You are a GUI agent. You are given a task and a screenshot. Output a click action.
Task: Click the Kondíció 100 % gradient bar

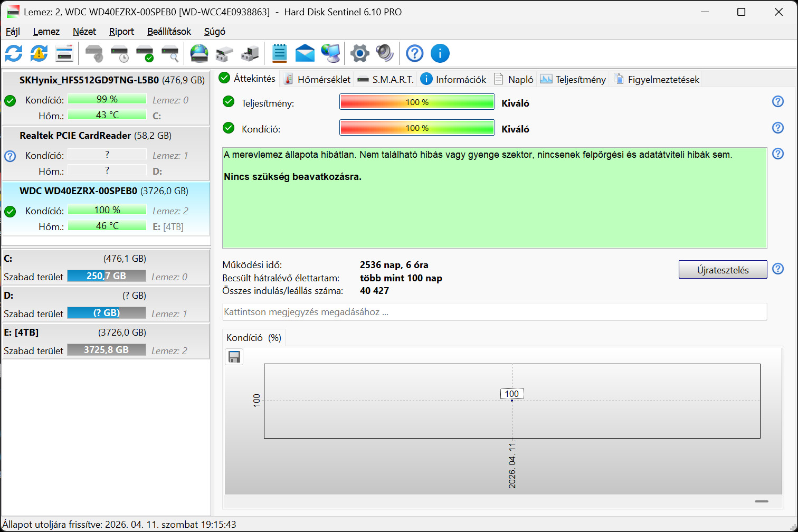[x=417, y=128]
